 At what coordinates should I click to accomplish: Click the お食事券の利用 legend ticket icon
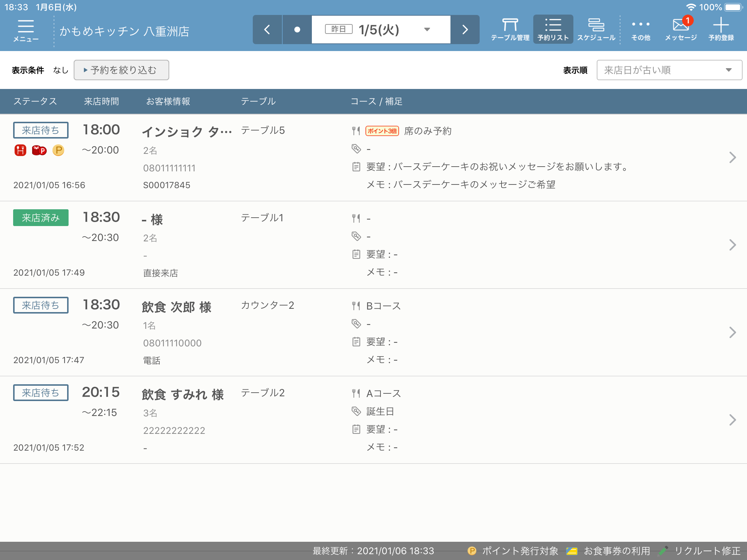(572, 551)
